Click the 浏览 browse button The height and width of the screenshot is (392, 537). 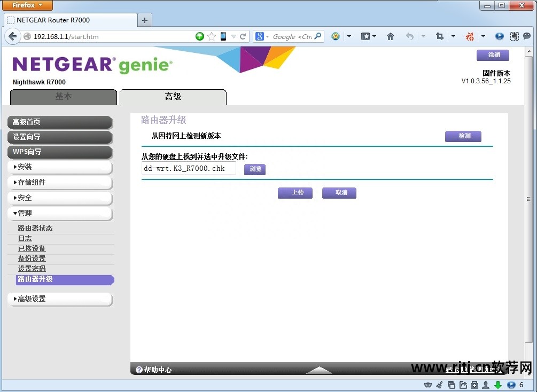click(x=255, y=169)
